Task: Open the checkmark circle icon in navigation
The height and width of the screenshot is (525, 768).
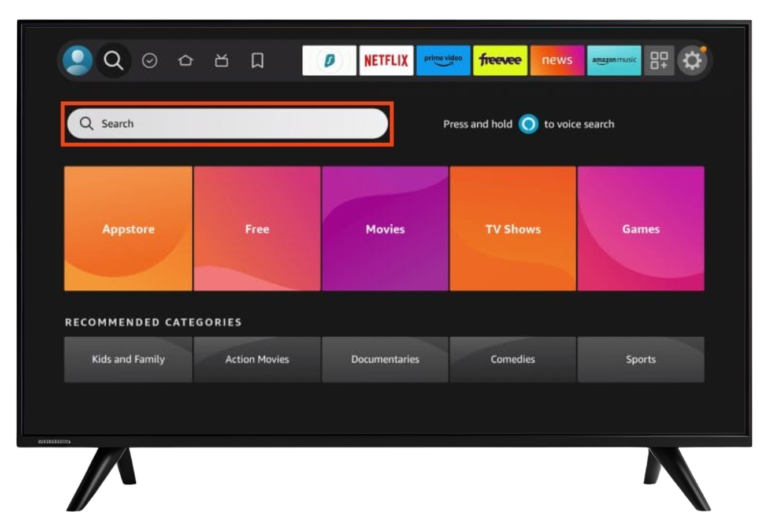Action: tap(150, 61)
